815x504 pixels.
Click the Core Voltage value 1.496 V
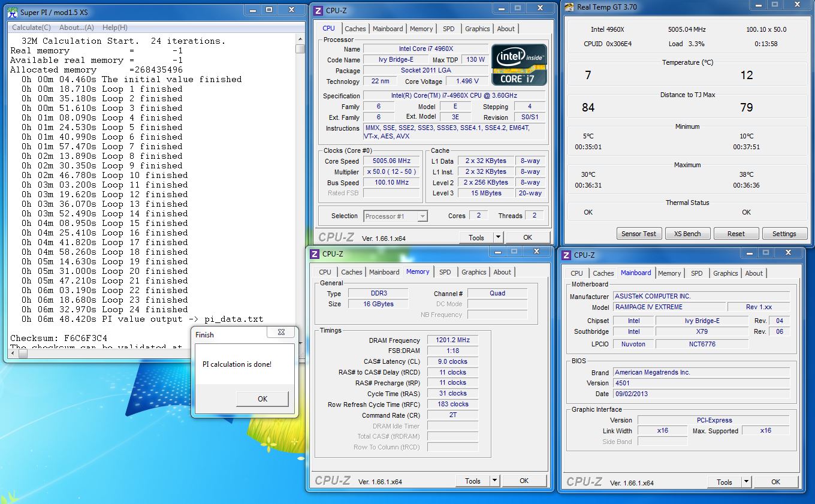(467, 82)
